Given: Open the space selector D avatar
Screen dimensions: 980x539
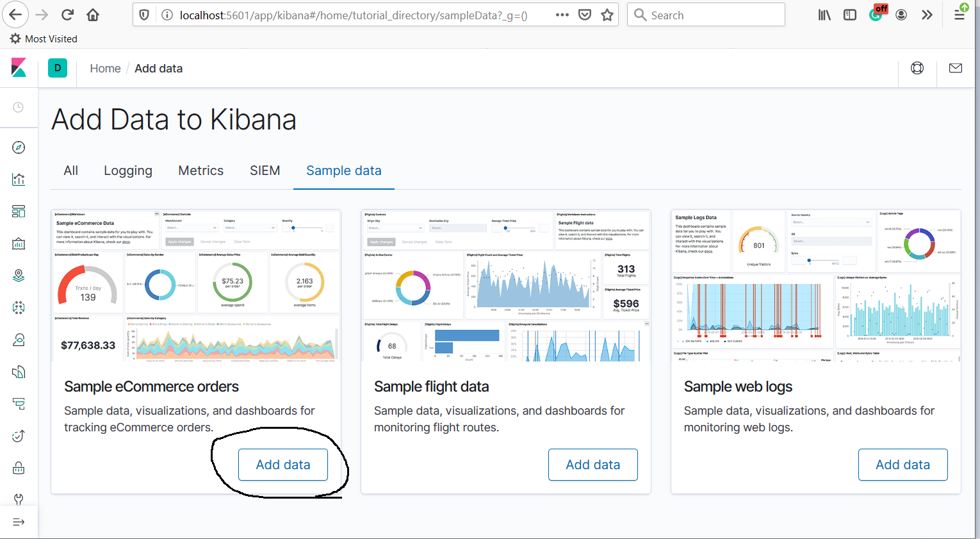Looking at the screenshot, I should tap(58, 68).
